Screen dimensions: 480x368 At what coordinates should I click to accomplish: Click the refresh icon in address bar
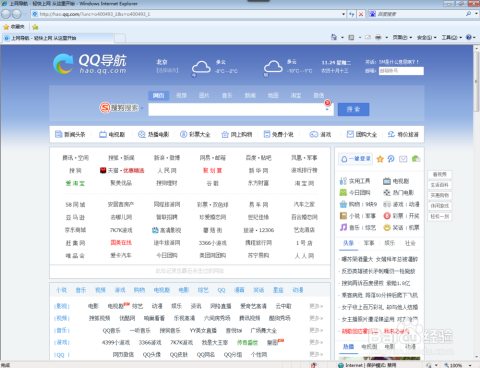coord(352,14)
